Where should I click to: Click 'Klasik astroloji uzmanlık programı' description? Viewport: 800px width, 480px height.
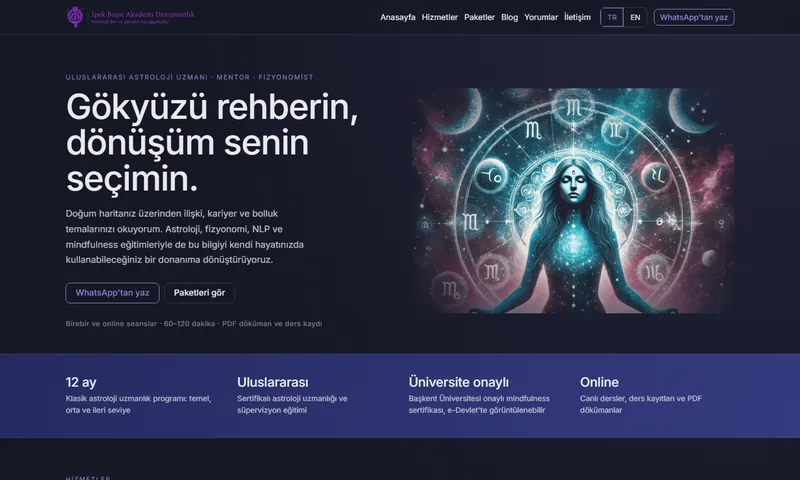click(x=138, y=405)
